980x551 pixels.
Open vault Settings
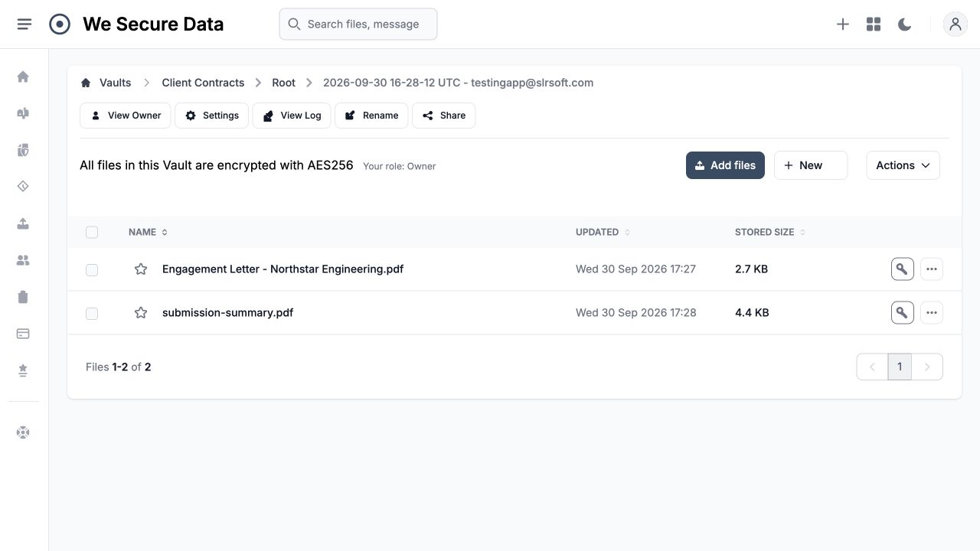(x=212, y=116)
